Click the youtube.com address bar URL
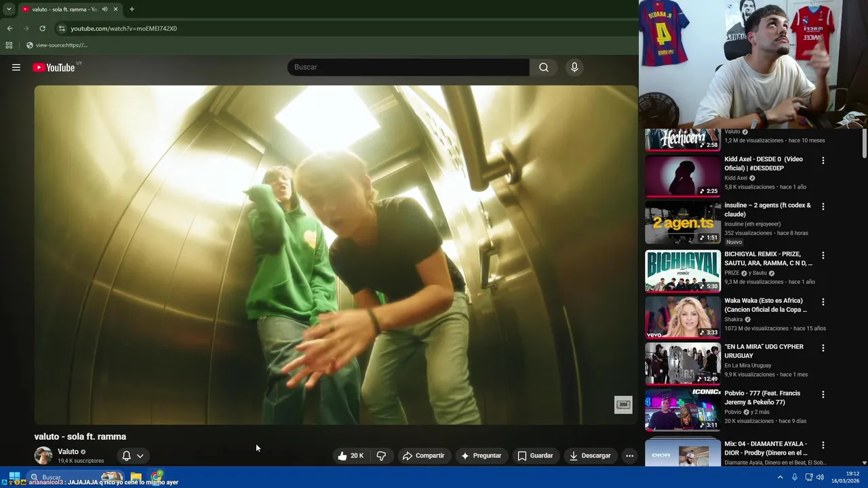This screenshot has height=488, width=868. coord(123,28)
